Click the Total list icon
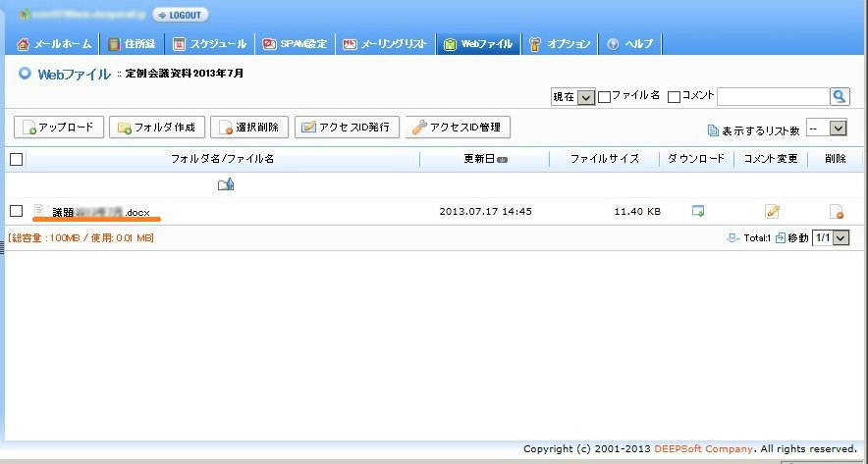The width and height of the screenshot is (868, 464). click(x=733, y=237)
